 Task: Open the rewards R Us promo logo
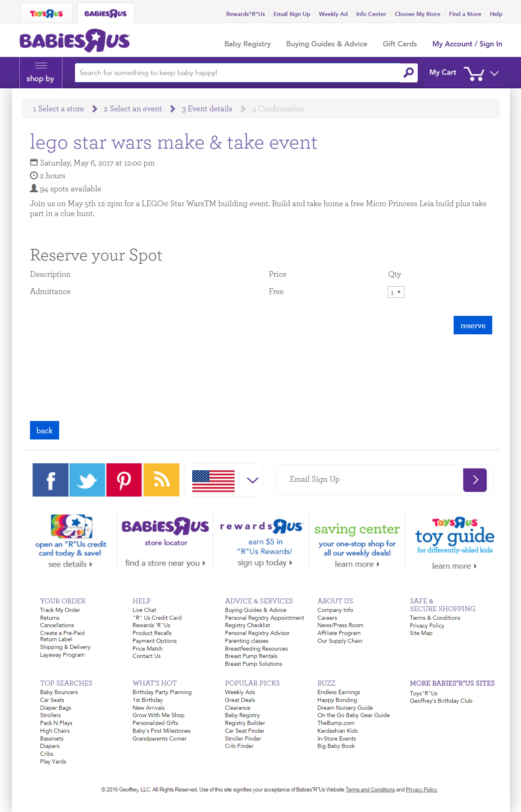point(261,526)
